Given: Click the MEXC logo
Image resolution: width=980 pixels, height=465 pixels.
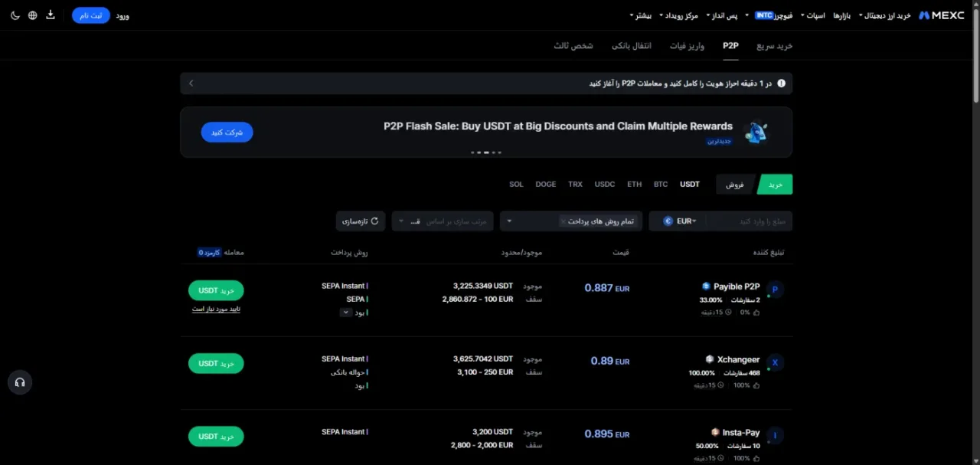Looking at the screenshot, I should [x=941, y=15].
